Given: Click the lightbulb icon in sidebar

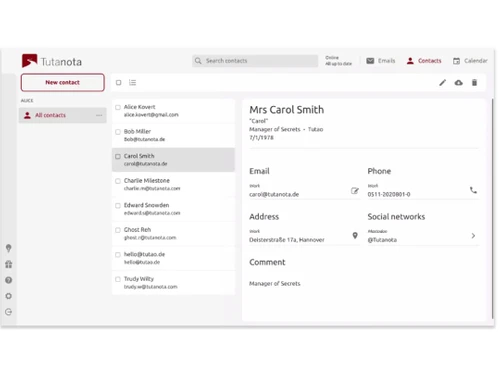Looking at the screenshot, I should [x=9, y=248].
